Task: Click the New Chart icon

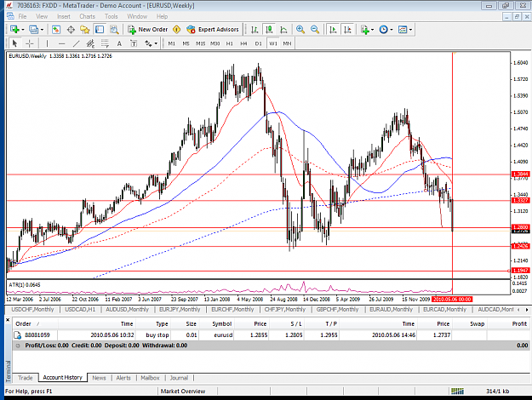Action: 14,30
